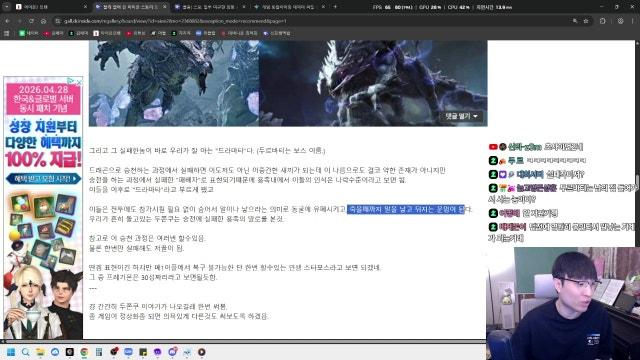Open the Chrome icon in the taskbar

[84, 352]
